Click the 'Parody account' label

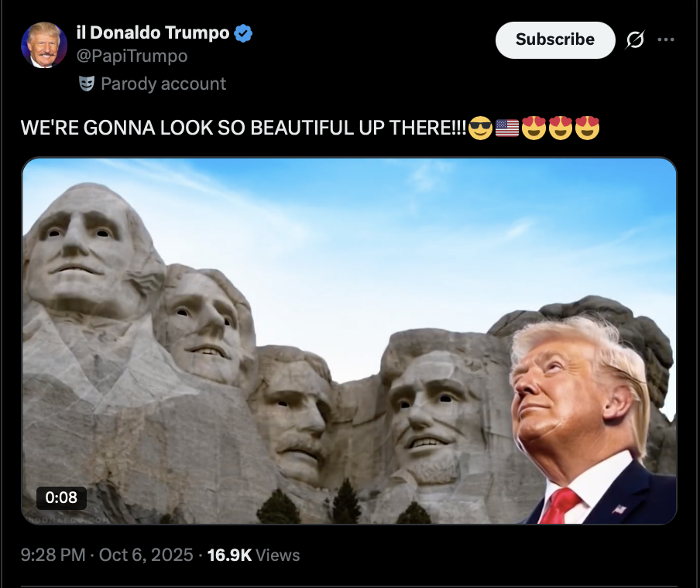tap(163, 84)
